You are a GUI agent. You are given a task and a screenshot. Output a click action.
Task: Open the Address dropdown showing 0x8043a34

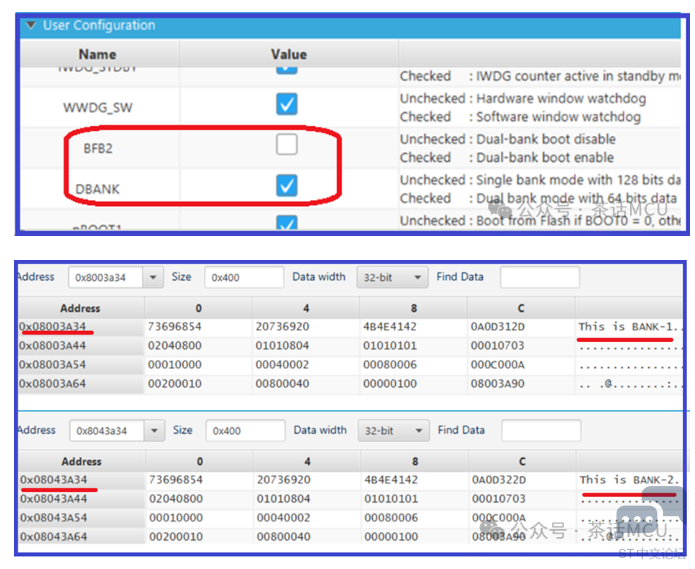pyautogui.click(x=153, y=431)
